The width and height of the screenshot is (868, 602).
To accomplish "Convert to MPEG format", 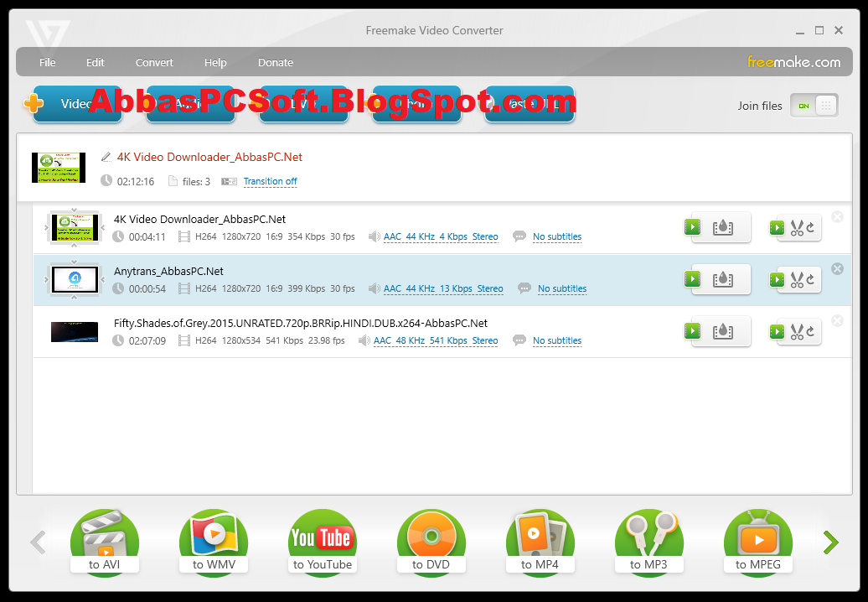I will [758, 542].
